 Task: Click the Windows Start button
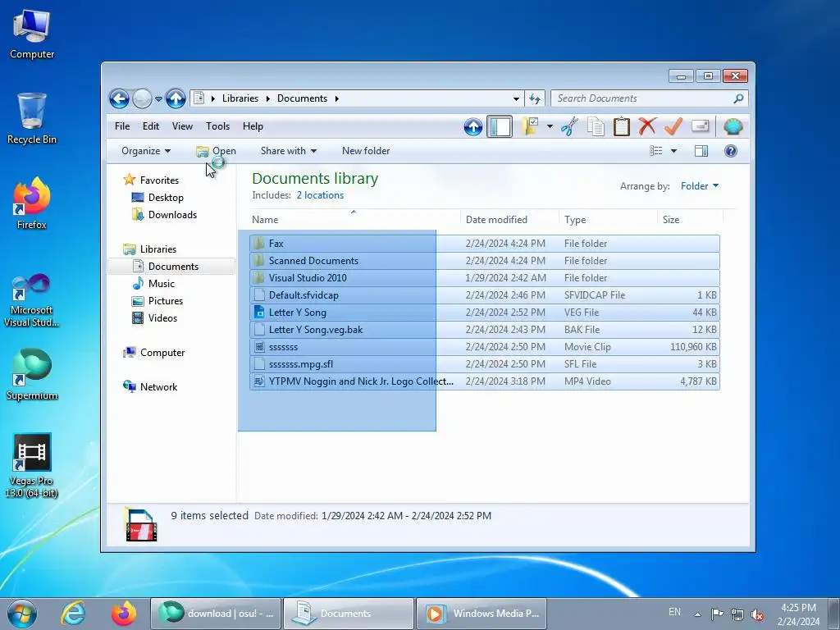[22, 614]
